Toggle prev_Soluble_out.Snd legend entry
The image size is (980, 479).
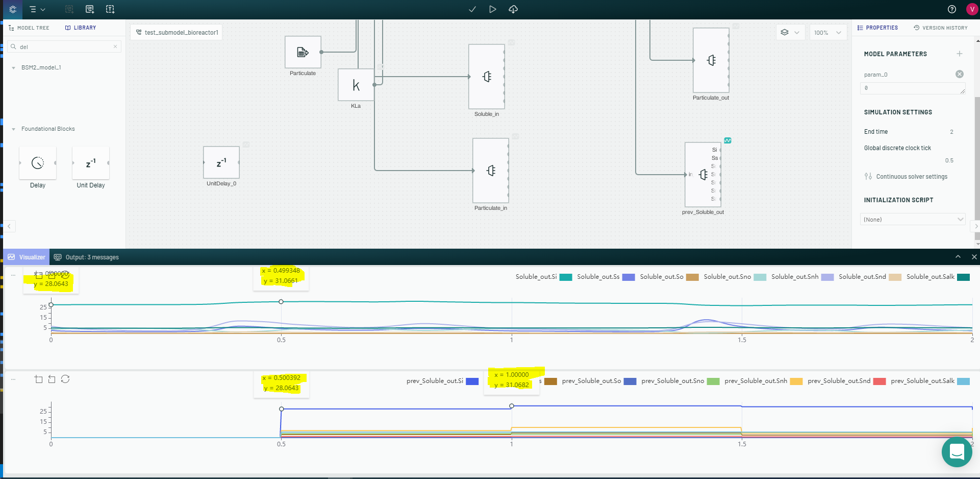(x=846, y=381)
